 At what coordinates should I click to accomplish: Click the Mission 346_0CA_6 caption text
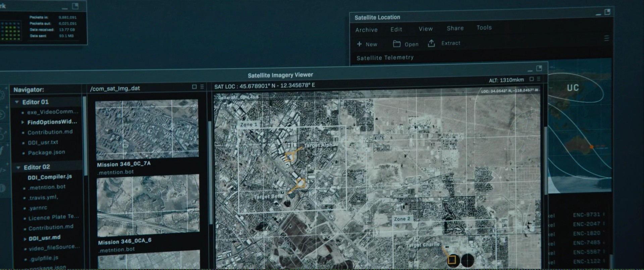[x=125, y=241]
